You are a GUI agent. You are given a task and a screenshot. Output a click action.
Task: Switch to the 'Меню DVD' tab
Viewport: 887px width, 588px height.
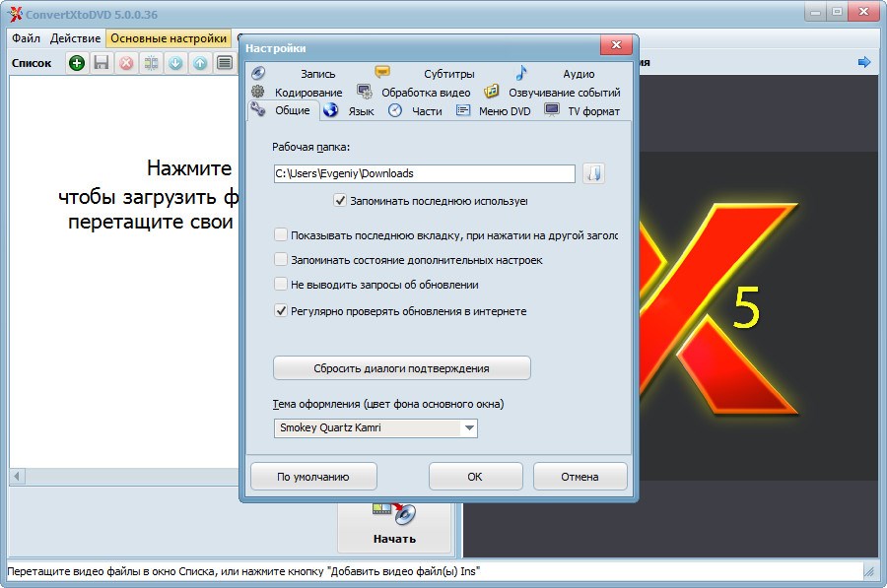[504, 111]
